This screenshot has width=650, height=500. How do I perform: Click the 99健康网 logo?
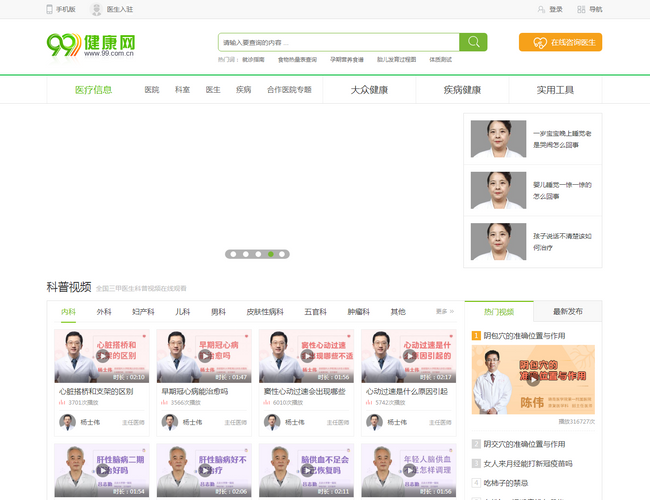[91, 44]
